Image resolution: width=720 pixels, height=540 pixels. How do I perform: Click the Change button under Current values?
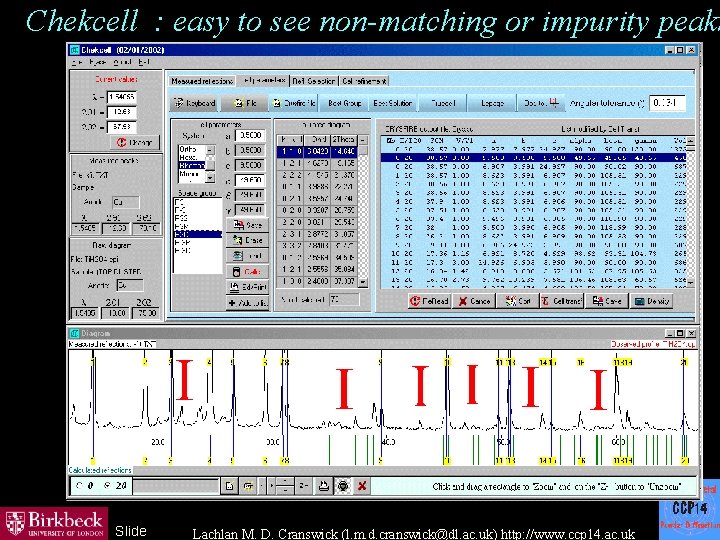pos(135,142)
